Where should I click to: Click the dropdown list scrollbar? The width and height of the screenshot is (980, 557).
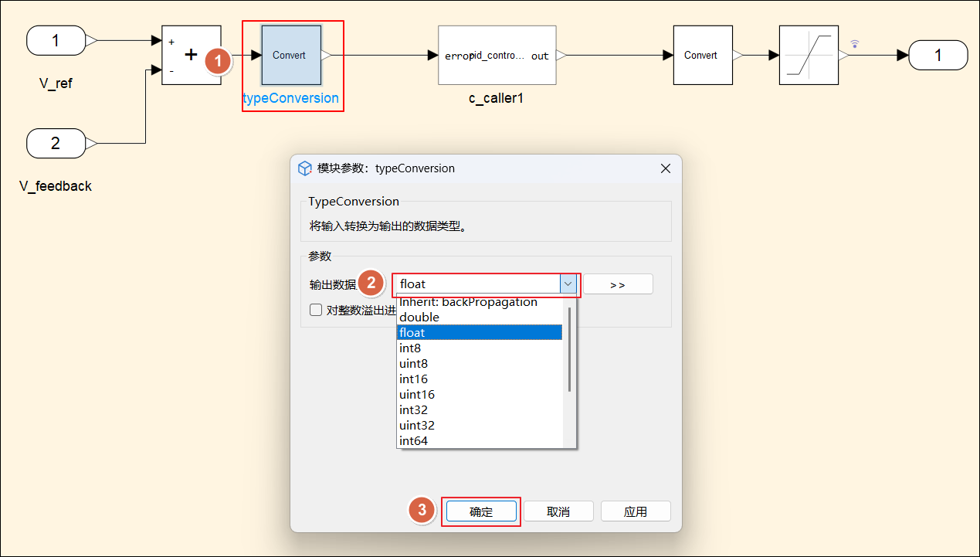click(569, 349)
